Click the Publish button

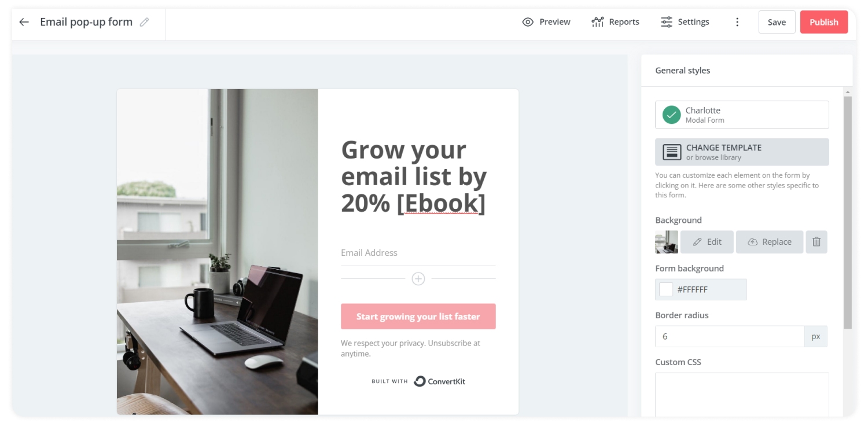pyautogui.click(x=824, y=22)
